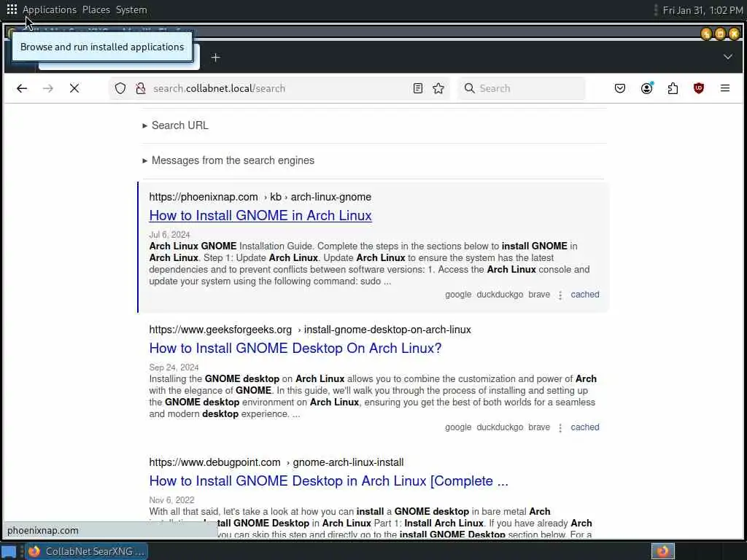Click the show desktop taskbar button

point(9,551)
